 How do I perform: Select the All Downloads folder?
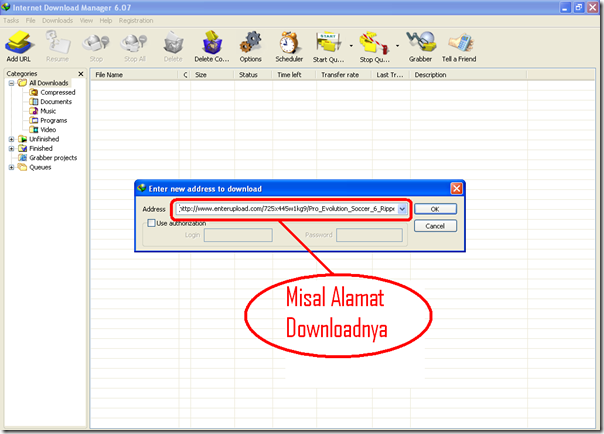(x=49, y=83)
